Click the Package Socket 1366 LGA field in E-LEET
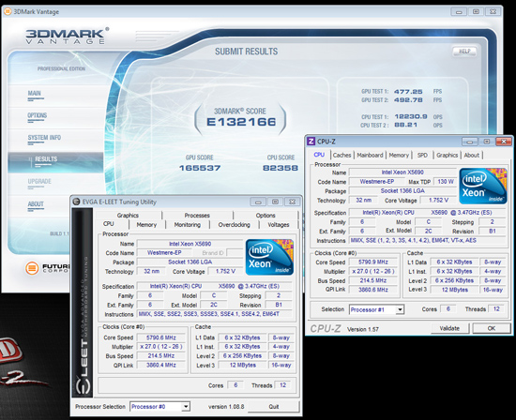516x420 pixels. tap(190, 262)
